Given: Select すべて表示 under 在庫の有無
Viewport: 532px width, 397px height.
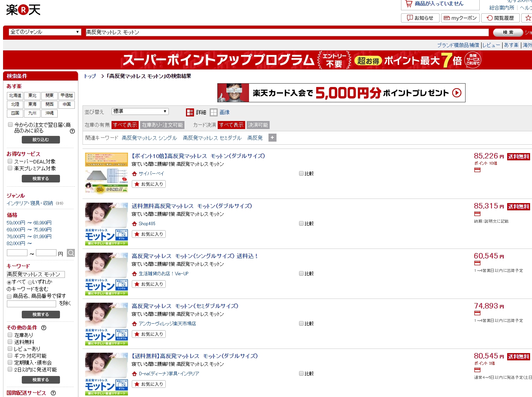Looking at the screenshot, I should point(125,125).
